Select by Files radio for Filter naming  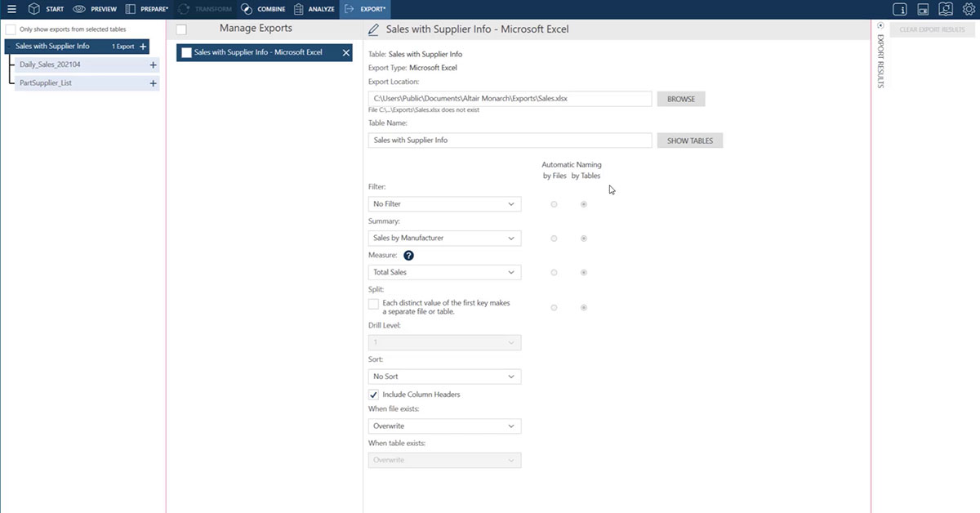(555, 204)
